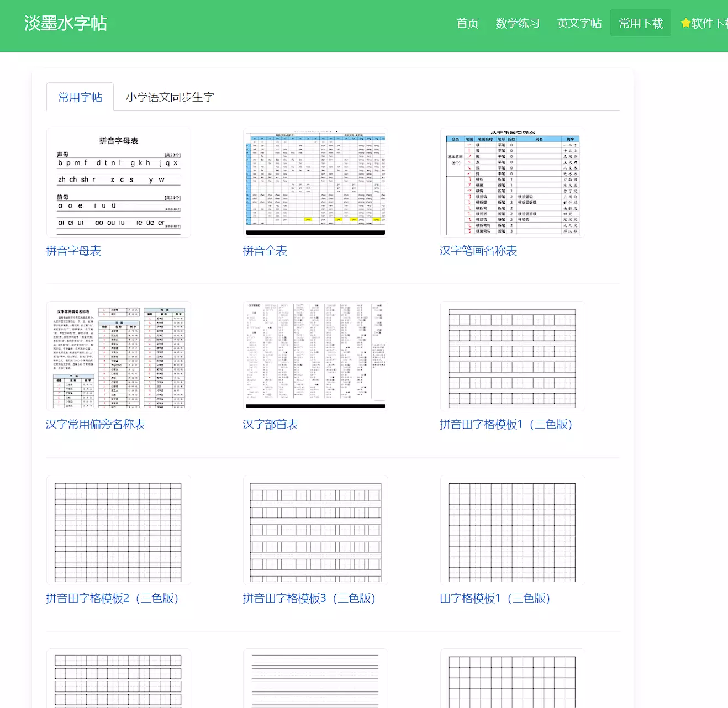Click the 拼音田字格模板3（三色版） link
This screenshot has width=728, height=708.
pyautogui.click(x=309, y=598)
